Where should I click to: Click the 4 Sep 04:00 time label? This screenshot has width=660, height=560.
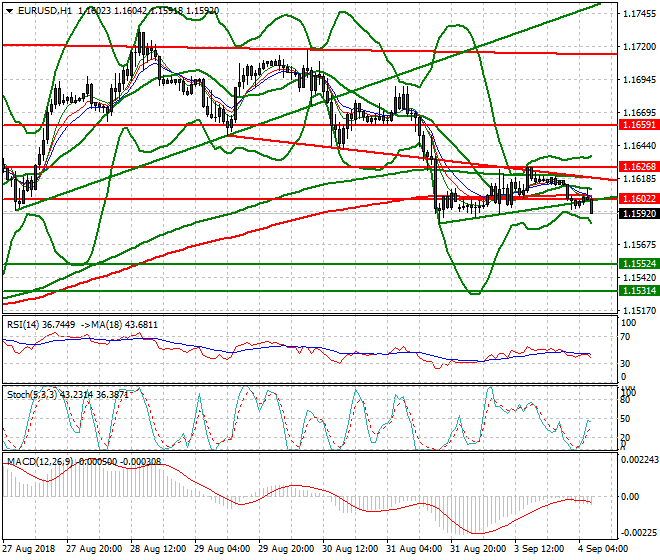point(603,549)
